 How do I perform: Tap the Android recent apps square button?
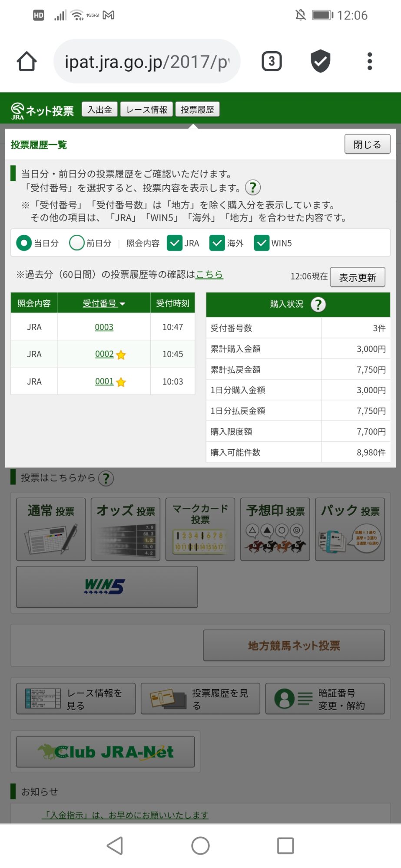pyautogui.click(x=285, y=845)
